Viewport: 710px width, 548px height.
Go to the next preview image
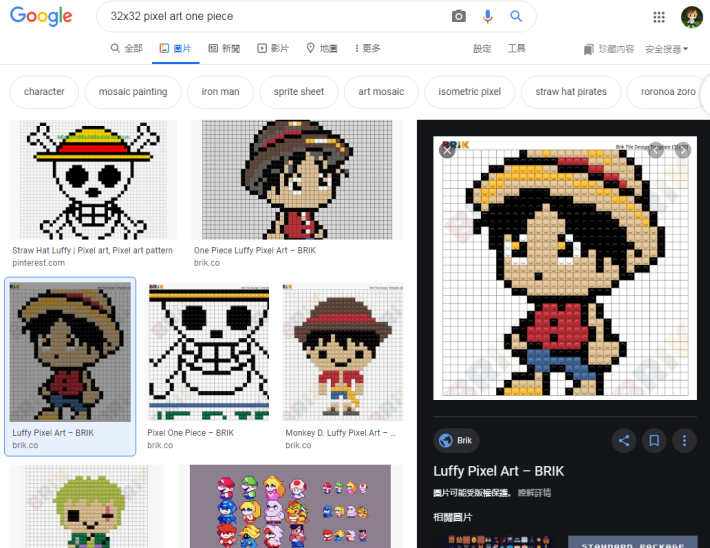[682, 150]
